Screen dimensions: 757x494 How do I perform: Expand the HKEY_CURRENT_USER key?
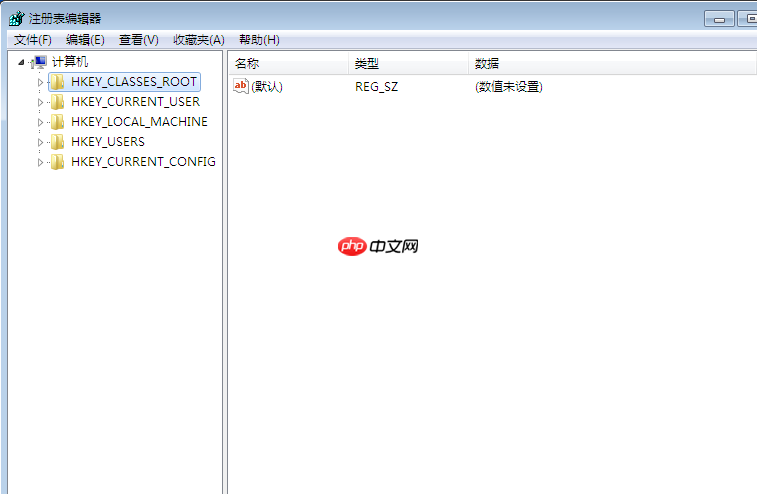(x=41, y=102)
